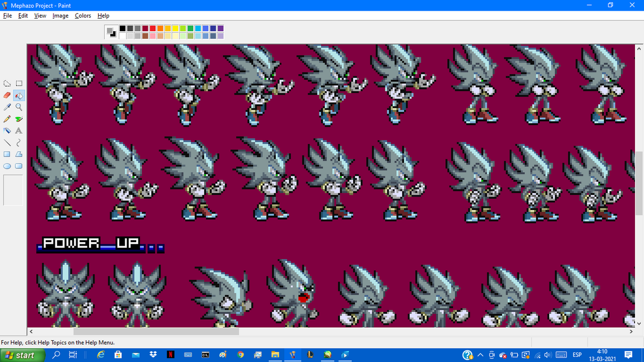This screenshot has height=362, width=644.
Task: Select the Text tool
Action: point(19,130)
